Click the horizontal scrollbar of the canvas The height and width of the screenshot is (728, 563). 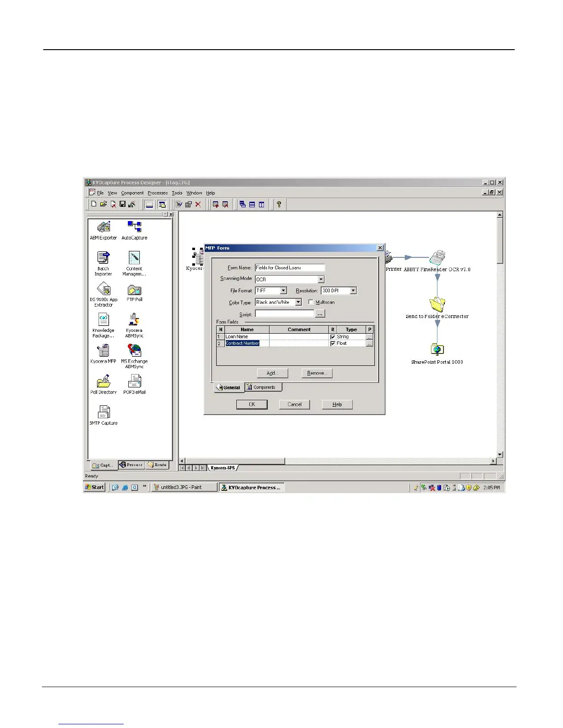pos(339,461)
